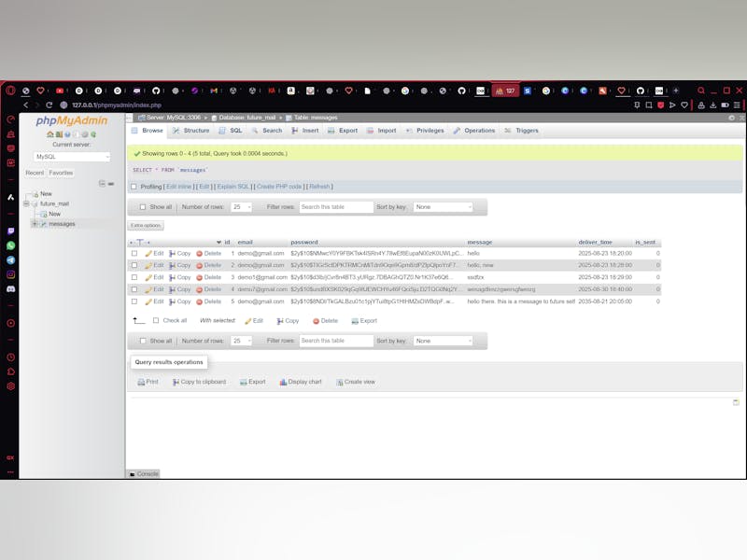This screenshot has height=560, width=747.
Task: Open the Operations tab
Action: click(x=474, y=131)
